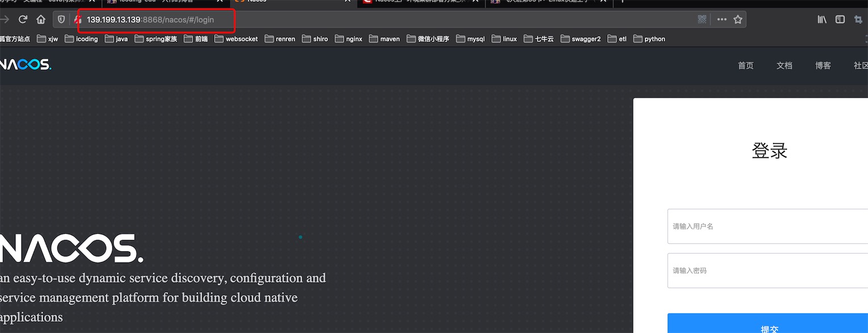Open the spring家族 bookmark folder
Screen dimensions: 868x333
(x=156, y=39)
